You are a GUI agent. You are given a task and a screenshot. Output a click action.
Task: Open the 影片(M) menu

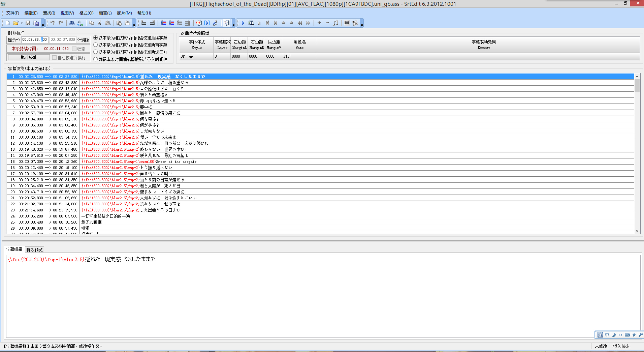pyautogui.click(x=124, y=13)
